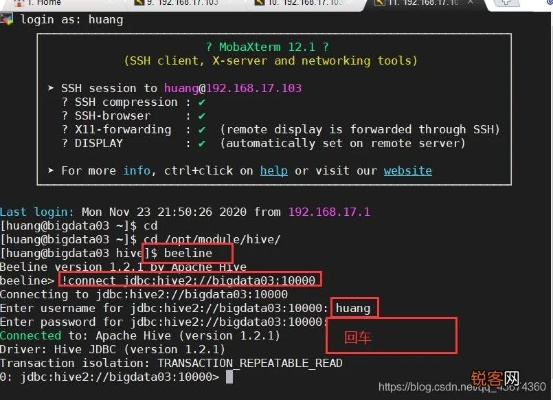553x400 pixels.
Task: Click the 'beeline' command text
Action: 188,253
